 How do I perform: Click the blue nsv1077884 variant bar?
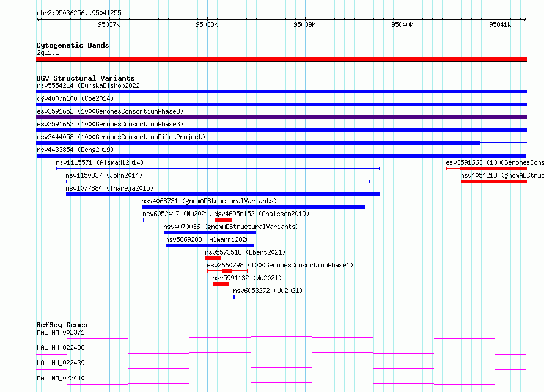[222, 194]
